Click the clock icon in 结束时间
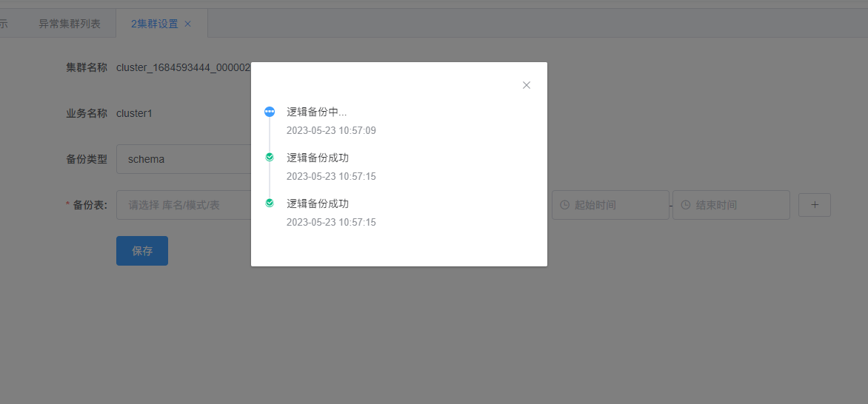The image size is (868, 404). [x=685, y=205]
